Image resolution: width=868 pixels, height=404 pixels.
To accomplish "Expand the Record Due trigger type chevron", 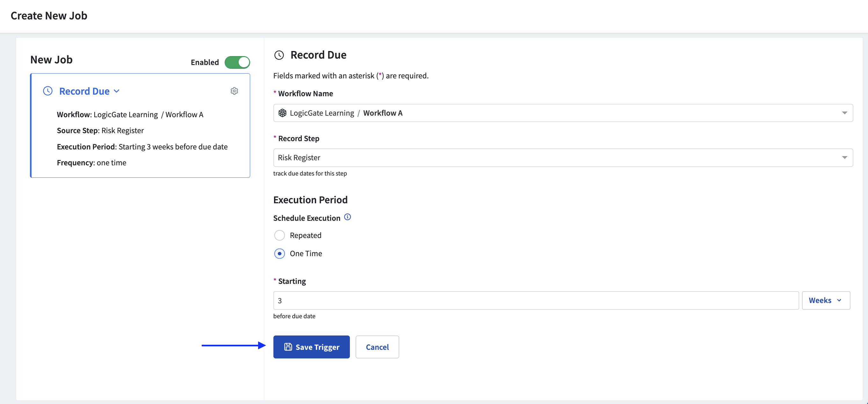I will click(117, 91).
